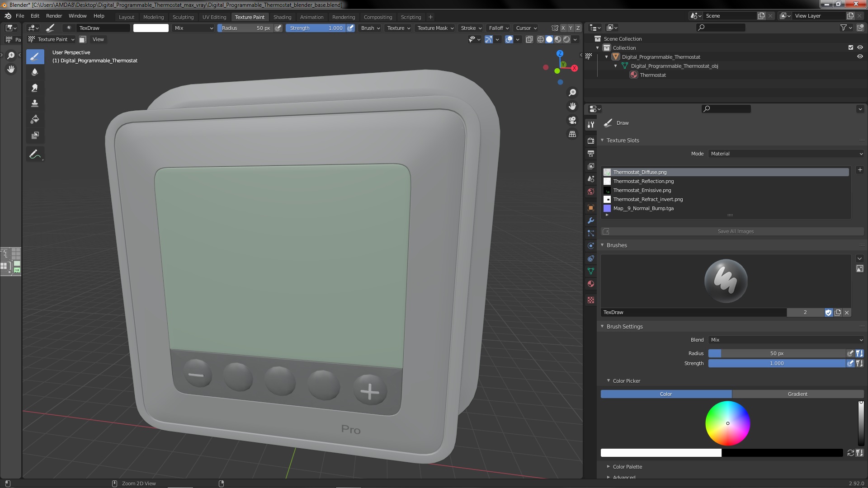Open the Blend mode dropdown in Brush Settings
This screenshot has height=488, width=868.
click(786, 340)
